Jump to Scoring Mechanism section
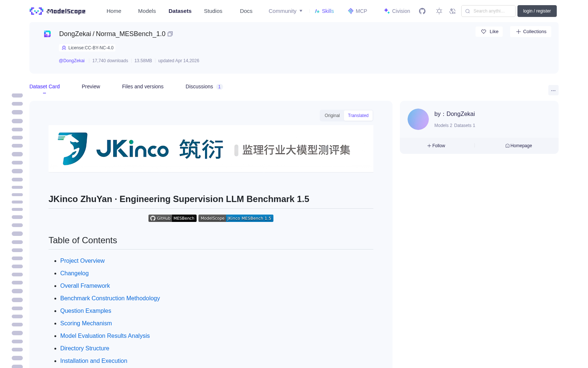The height and width of the screenshot is (368, 588). tap(86, 323)
